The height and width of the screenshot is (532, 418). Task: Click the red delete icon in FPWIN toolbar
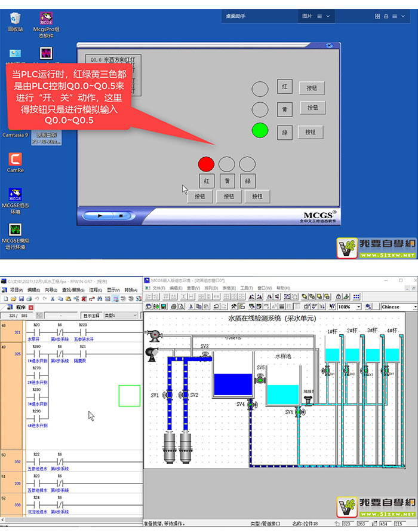tap(84, 298)
